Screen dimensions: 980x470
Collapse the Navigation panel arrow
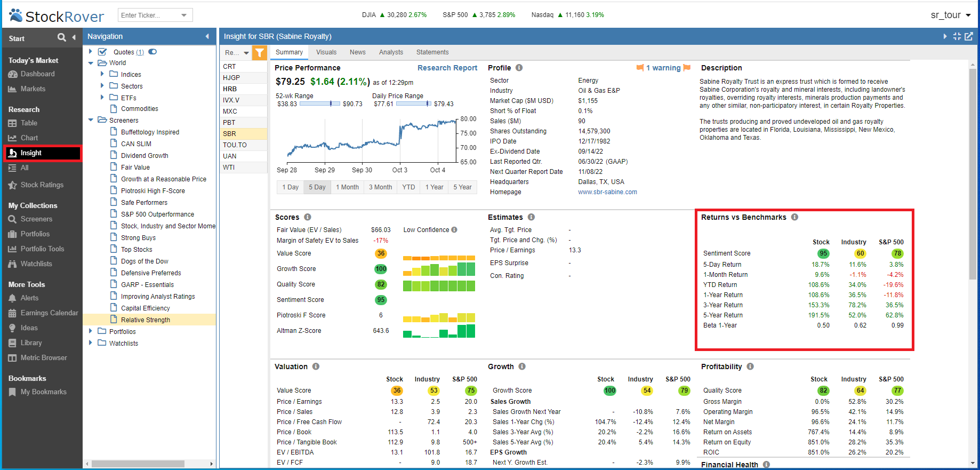[x=207, y=36]
